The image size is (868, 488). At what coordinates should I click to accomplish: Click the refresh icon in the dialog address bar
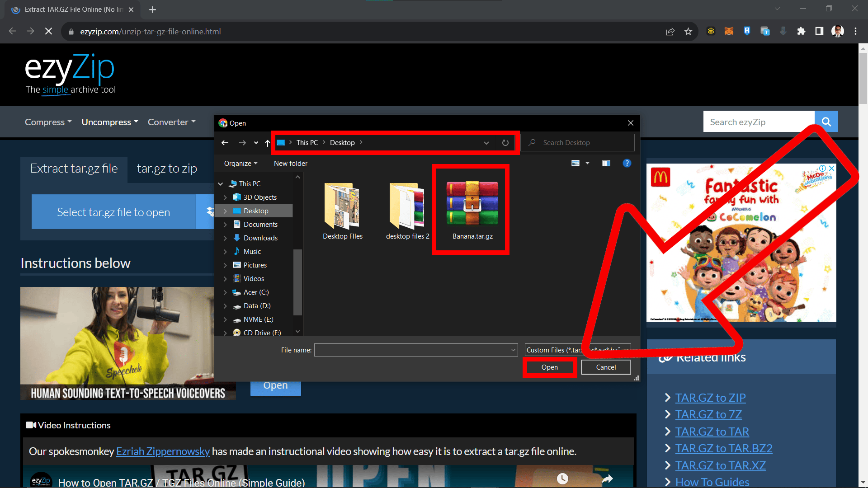tap(505, 142)
